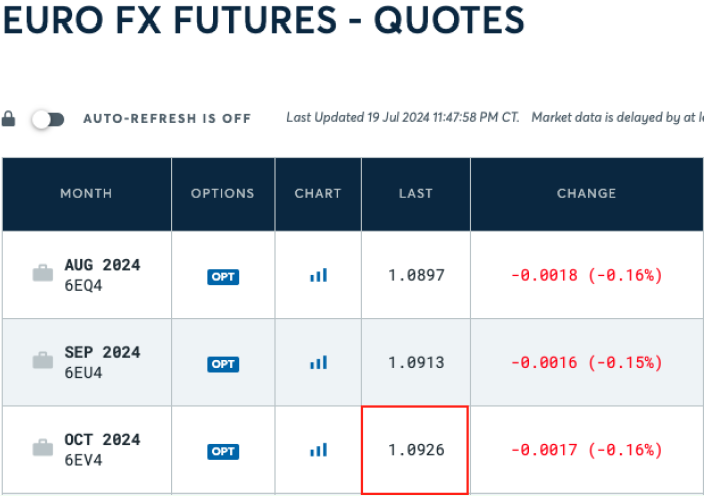This screenshot has width=704, height=496.
Task: Open the OCT 2024 6EV4 contract
Action: [102, 448]
